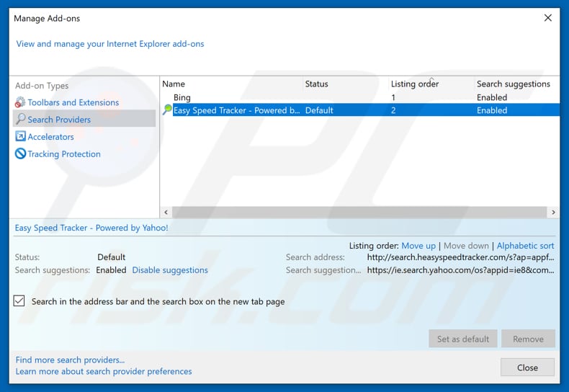Click the Accelerators arrow icon

20,136
